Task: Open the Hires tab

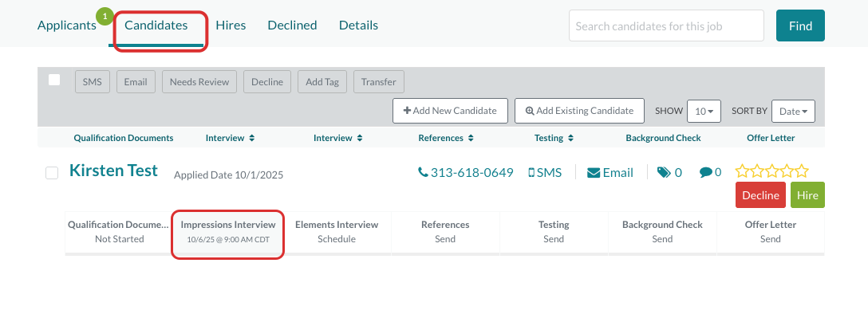Action: tap(231, 25)
